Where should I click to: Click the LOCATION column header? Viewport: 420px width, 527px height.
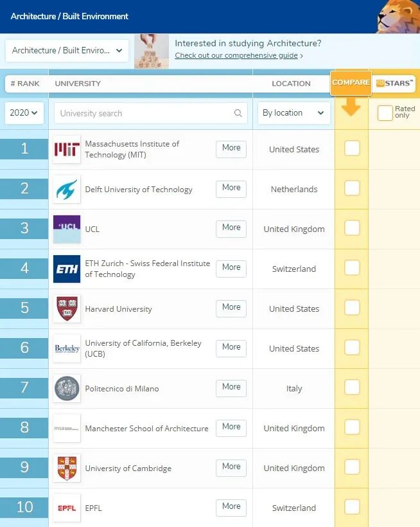[291, 84]
